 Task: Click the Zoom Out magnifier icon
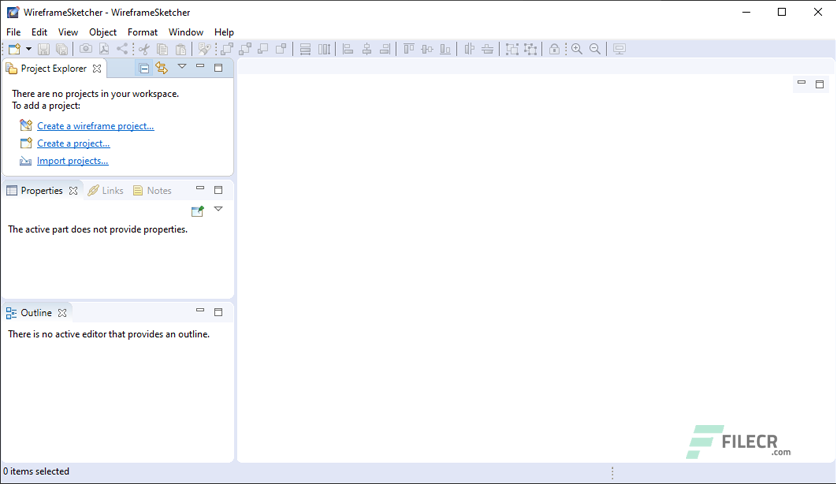(595, 49)
